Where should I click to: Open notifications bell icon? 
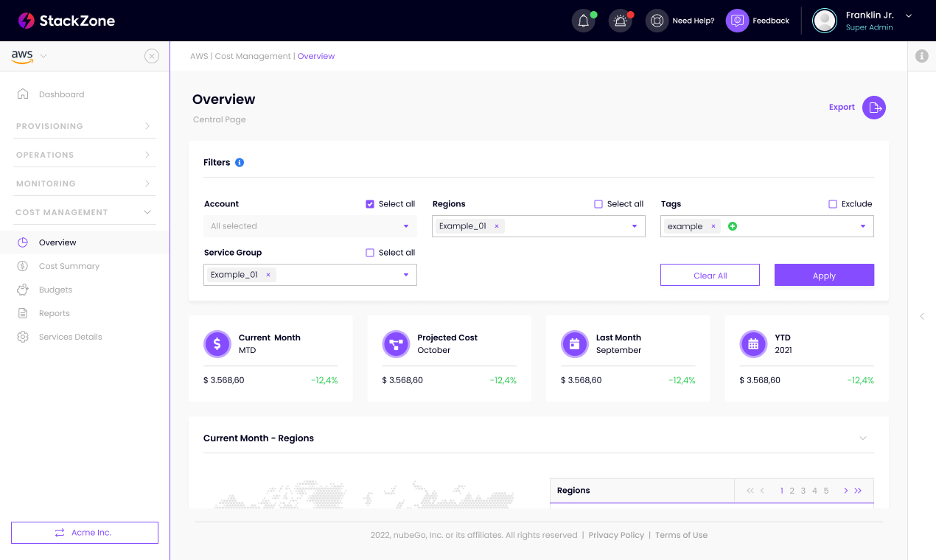click(x=584, y=21)
